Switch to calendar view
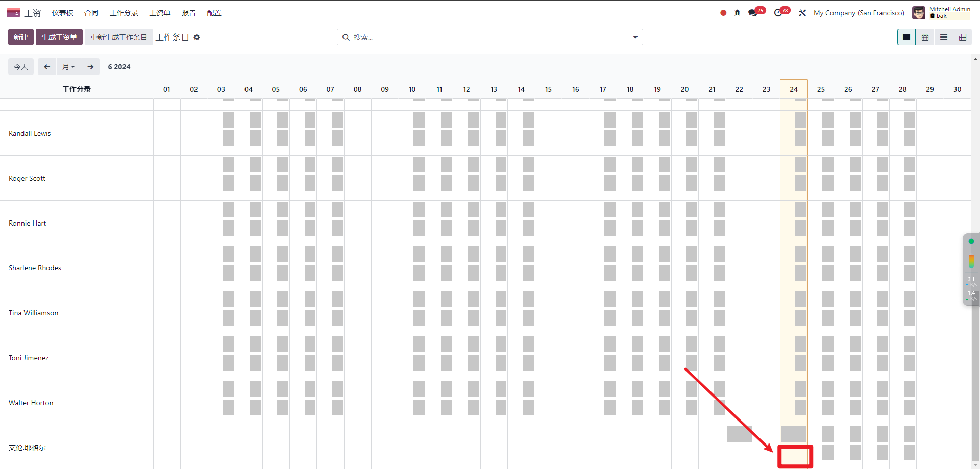 pos(925,37)
